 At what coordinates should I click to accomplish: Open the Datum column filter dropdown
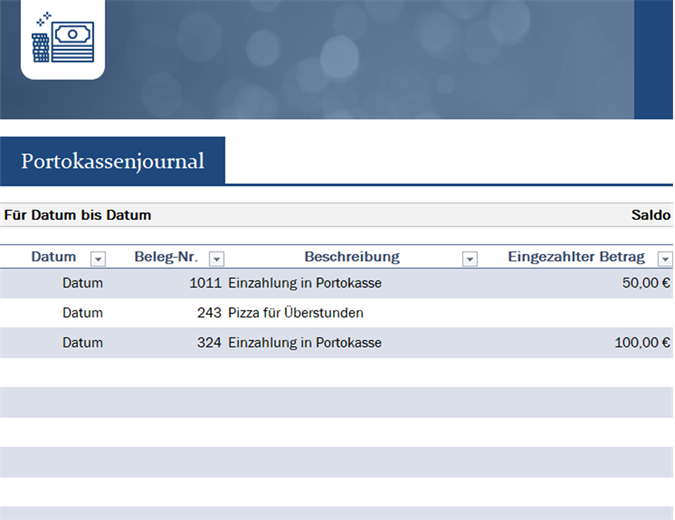pyautogui.click(x=98, y=259)
